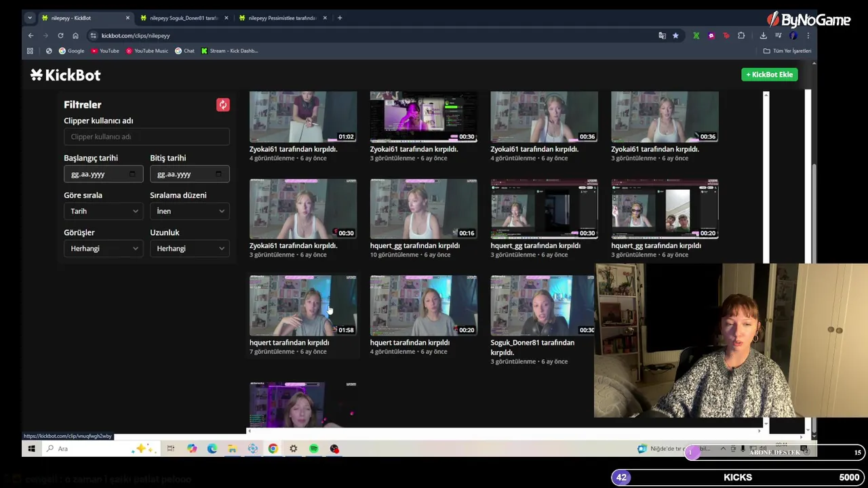
Task: Expand the Göre sırala Tarih dropdown
Action: 104,211
